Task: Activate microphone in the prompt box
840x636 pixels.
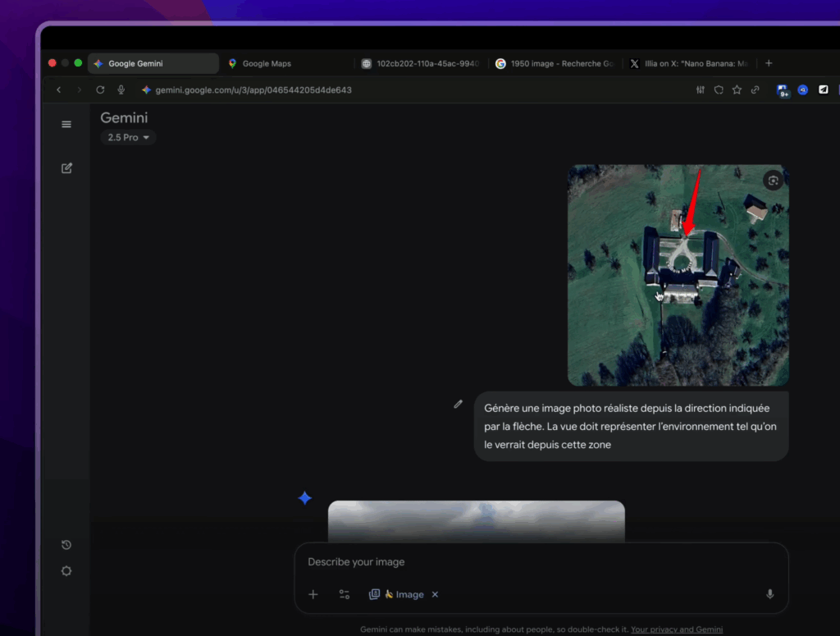Action: [769, 594]
